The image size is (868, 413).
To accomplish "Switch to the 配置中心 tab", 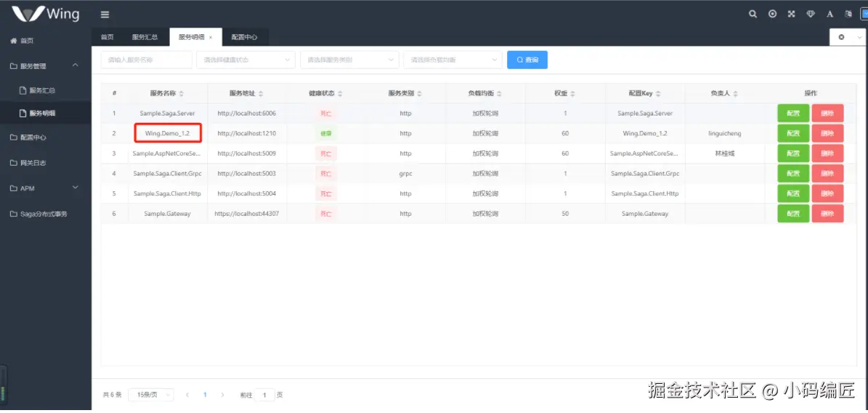I will [x=244, y=37].
